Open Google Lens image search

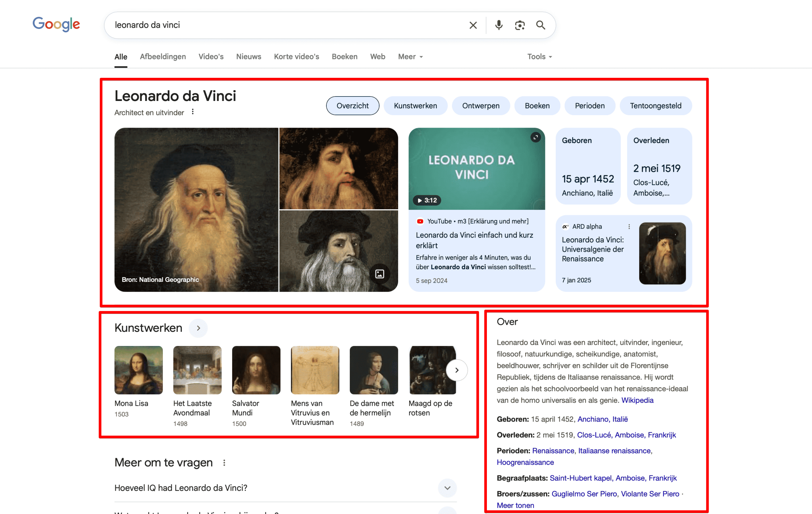pyautogui.click(x=520, y=25)
